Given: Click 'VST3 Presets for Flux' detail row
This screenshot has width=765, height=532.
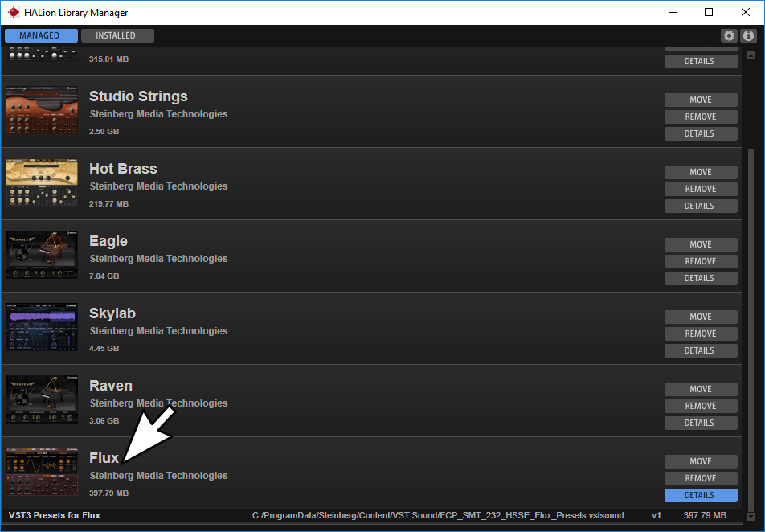Looking at the screenshot, I should [370, 515].
